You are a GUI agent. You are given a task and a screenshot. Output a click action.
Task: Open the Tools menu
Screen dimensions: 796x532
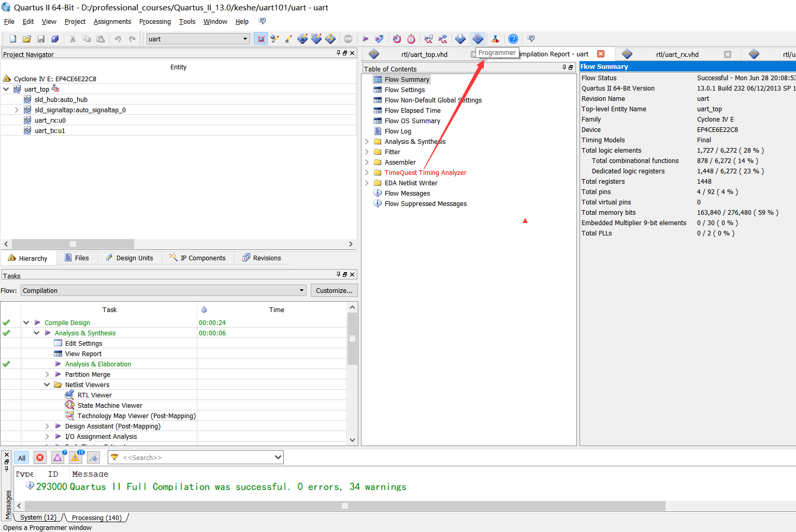[187, 21]
